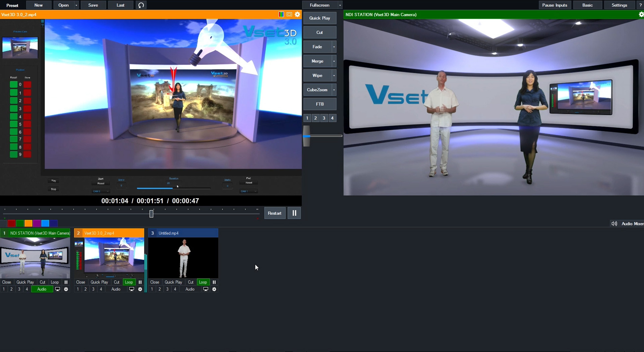Pause input 1 NDI STATION
The image size is (644, 352).
pyautogui.click(x=66, y=282)
